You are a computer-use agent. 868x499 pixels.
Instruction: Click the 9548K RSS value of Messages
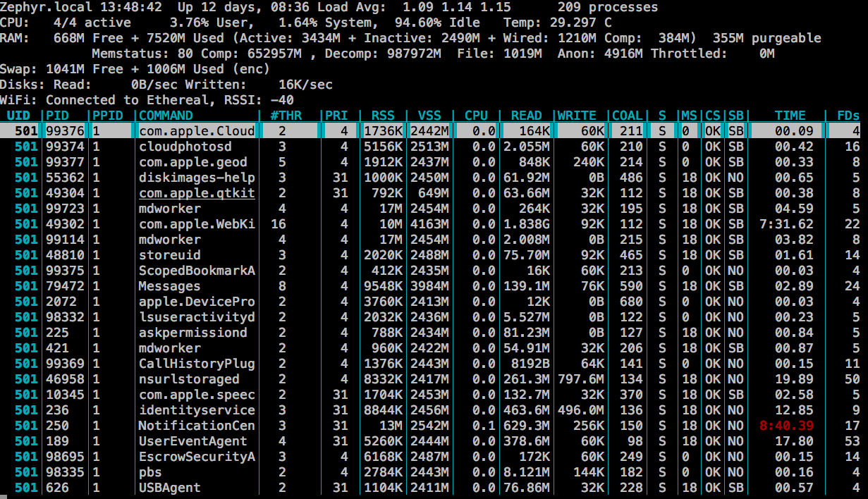(383, 286)
